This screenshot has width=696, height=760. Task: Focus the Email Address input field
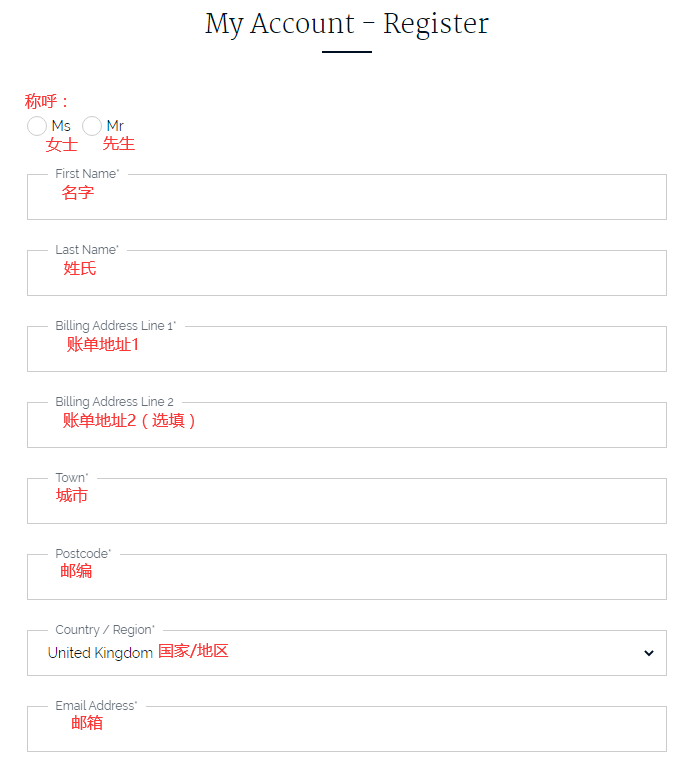(x=346, y=730)
